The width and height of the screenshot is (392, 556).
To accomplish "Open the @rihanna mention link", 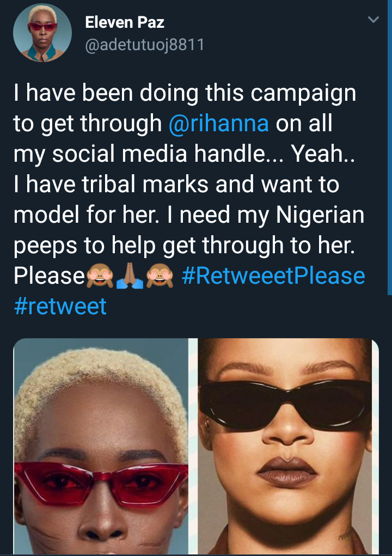I will click(x=218, y=124).
